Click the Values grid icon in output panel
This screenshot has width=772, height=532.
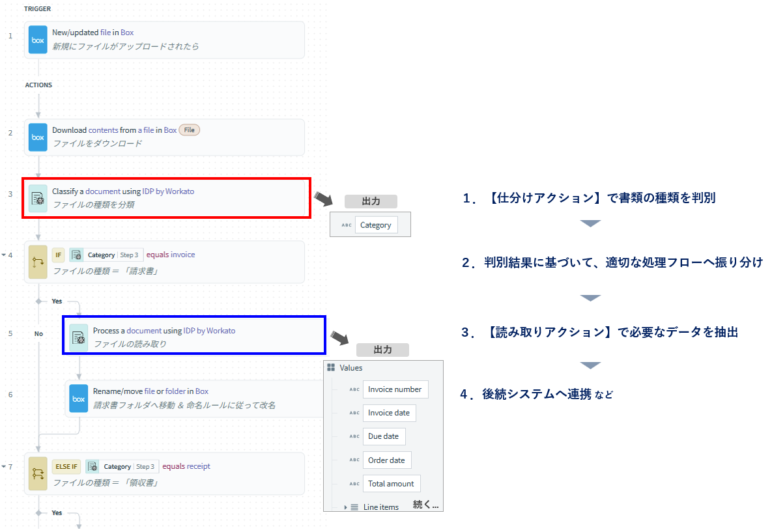pos(331,368)
